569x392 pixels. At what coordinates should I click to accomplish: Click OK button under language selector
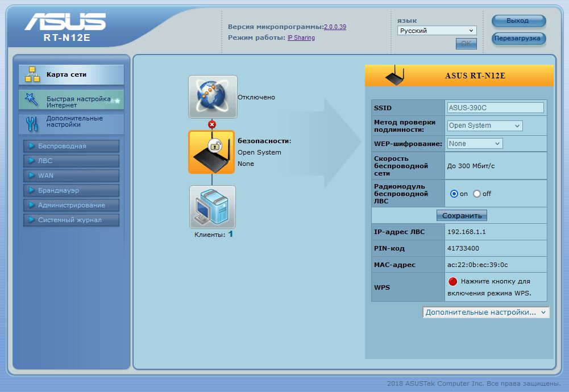click(466, 44)
